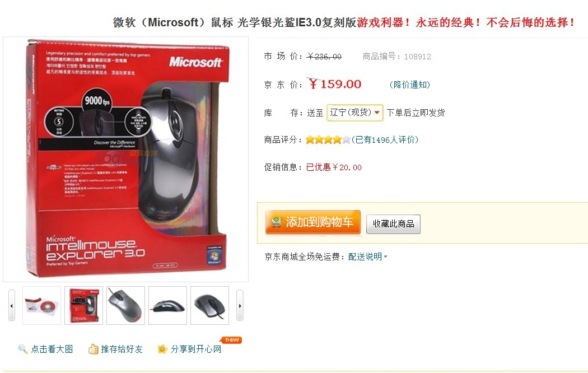Viewport: 588px width, 373px height.
Task: Show next thumbnails with right arrow
Action: 240,306
